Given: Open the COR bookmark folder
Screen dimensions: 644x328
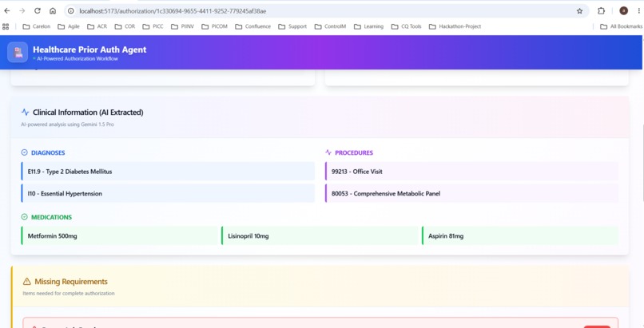Looking at the screenshot, I should (125, 26).
